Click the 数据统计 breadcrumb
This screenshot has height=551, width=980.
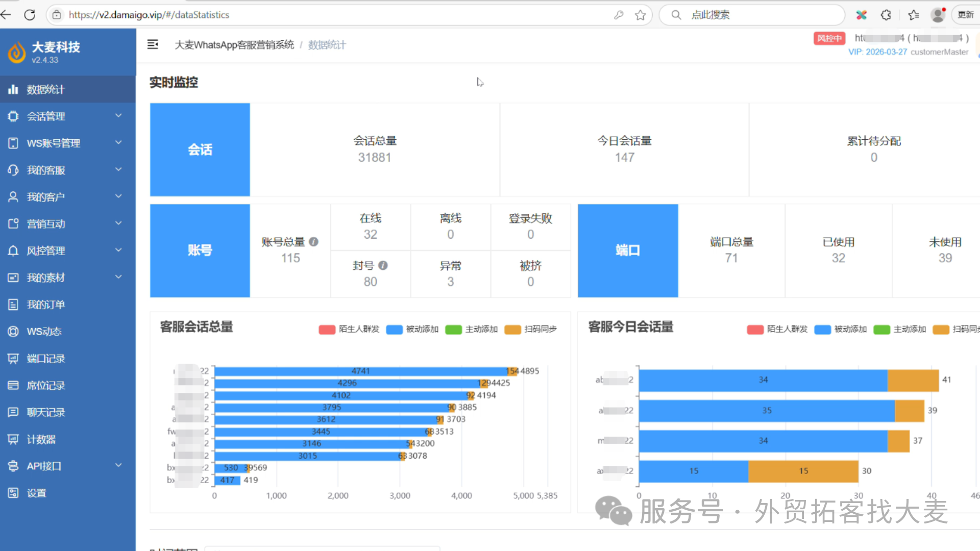pyautogui.click(x=327, y=45)
